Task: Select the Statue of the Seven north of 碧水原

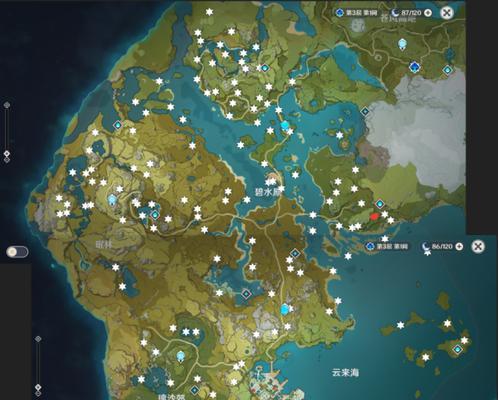Action: [284, 126]
